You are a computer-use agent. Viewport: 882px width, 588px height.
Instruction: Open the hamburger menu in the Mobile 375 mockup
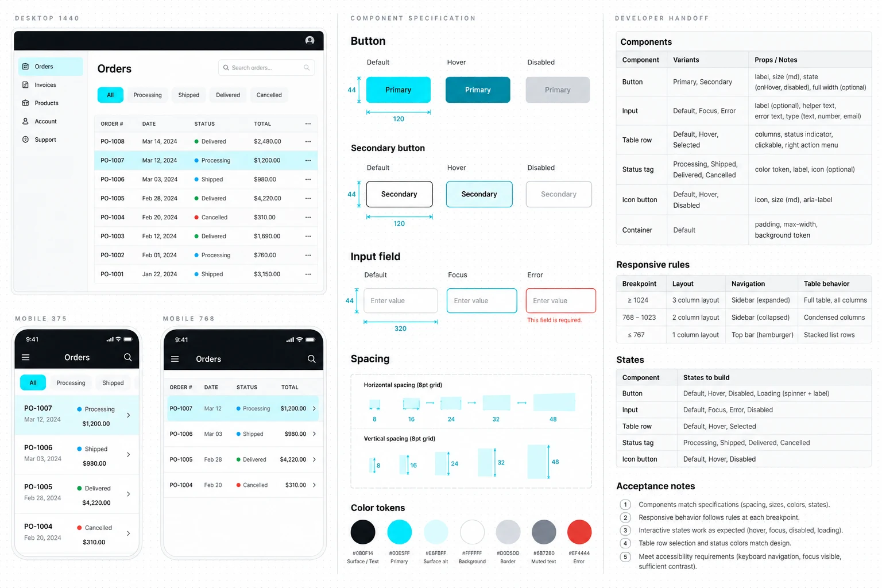[x=25, y=357]
